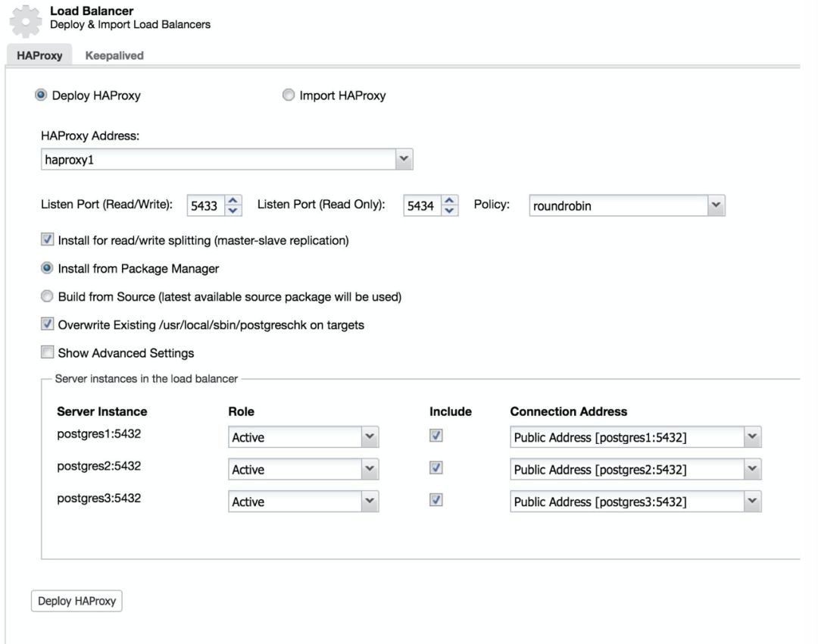Increase Read/Write listen port with up arrow
This screenshot has height=644, width=818.
coord(233,201)
